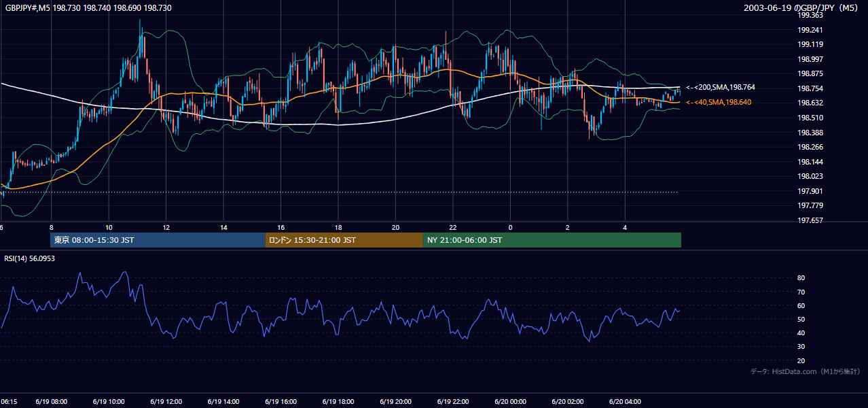Image resolution: width=868 pixels, height=408 pixels.
Task: Click the 6/19 12:00 time axis label
Action: (x=166, y=402)
